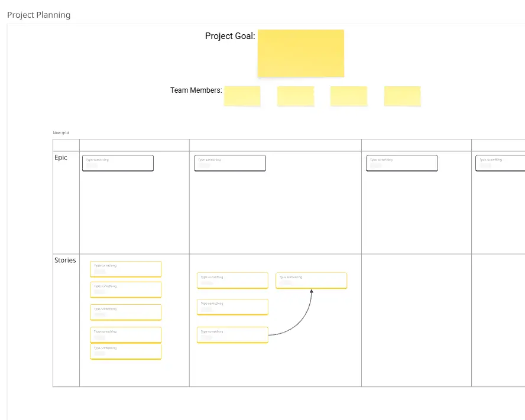Image resolution: width=525 pixels, height=420 pixels.
Task: Click the Epic note in the second column
Action: [x=229, y=162]
